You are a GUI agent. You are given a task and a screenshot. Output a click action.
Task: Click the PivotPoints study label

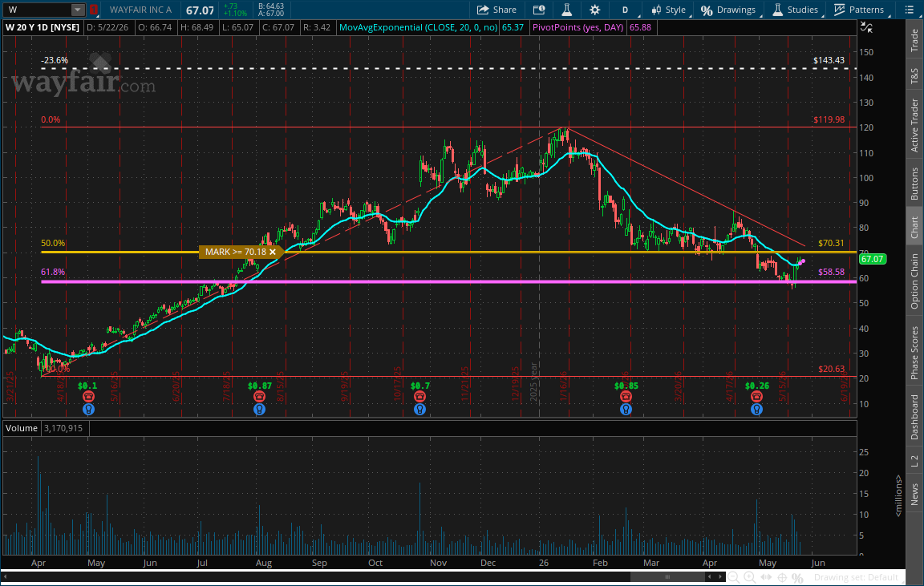point(577,27)
